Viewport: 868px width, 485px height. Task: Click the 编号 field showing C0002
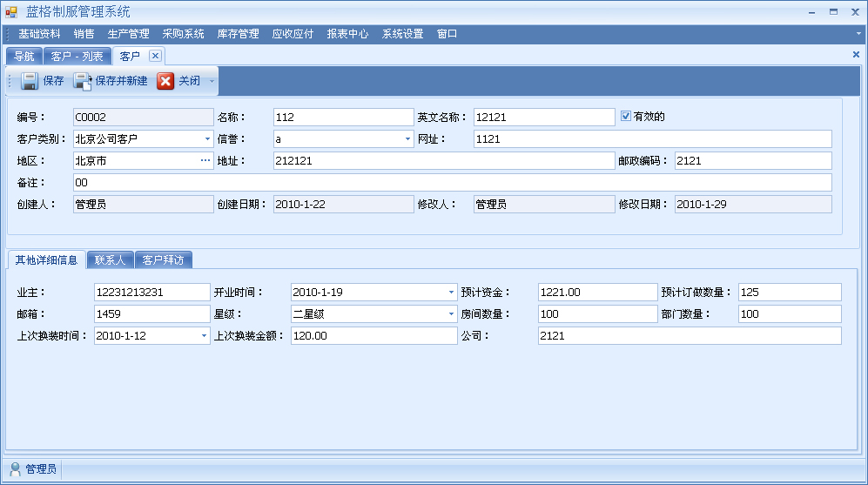tap(144, 117)
